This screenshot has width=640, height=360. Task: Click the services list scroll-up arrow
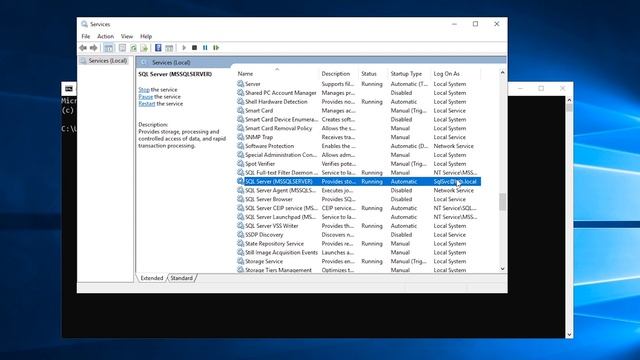tap(502, 72)
